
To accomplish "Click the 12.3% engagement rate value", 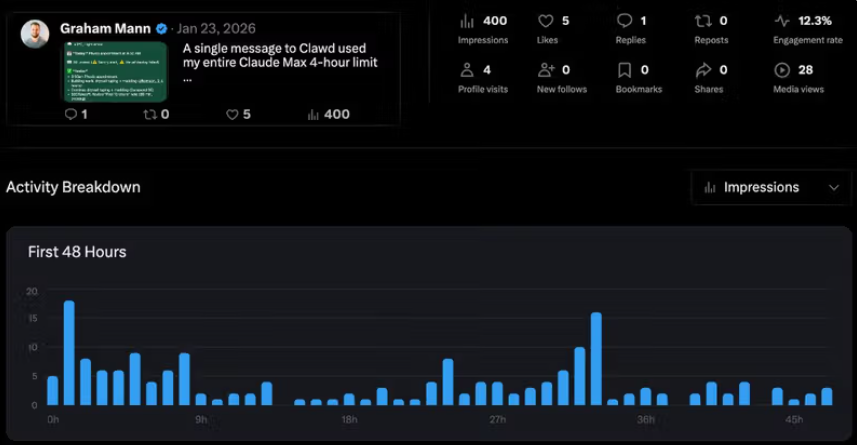I will [815, 21].
